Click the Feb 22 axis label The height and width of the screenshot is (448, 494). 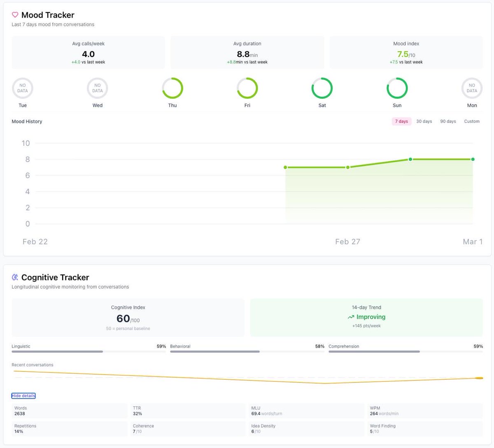point(35,242)
